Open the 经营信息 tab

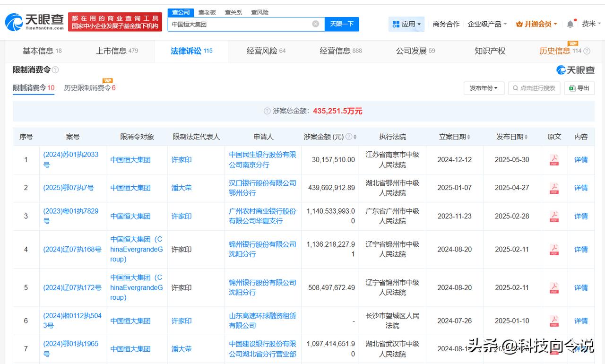click(x=341, y=51)
